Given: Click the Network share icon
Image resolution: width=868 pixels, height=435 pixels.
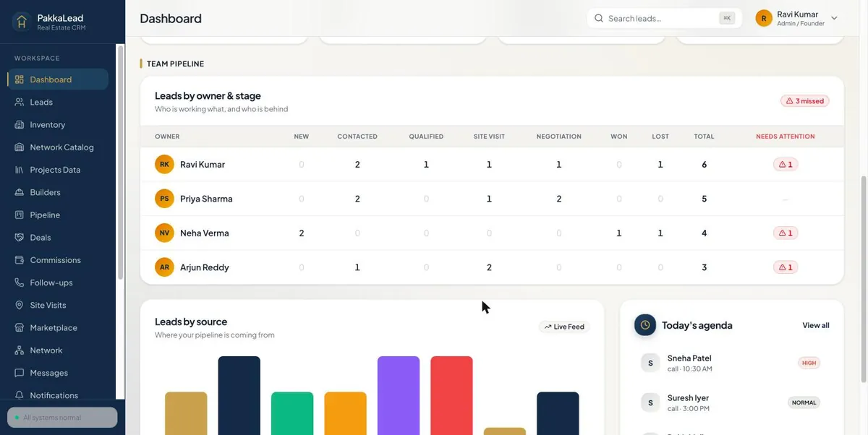Looking at the screenshot, I should 20,350.
